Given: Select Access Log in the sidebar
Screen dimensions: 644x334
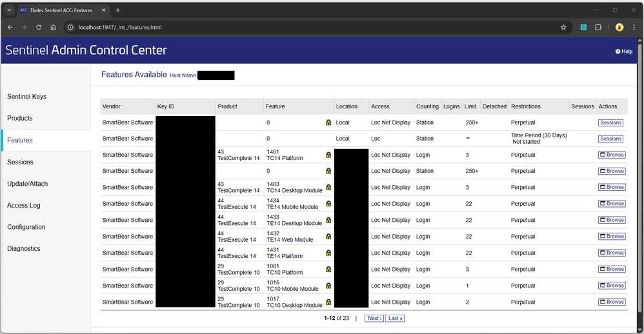Looking at the screenshot, I should tap(23, 205).
